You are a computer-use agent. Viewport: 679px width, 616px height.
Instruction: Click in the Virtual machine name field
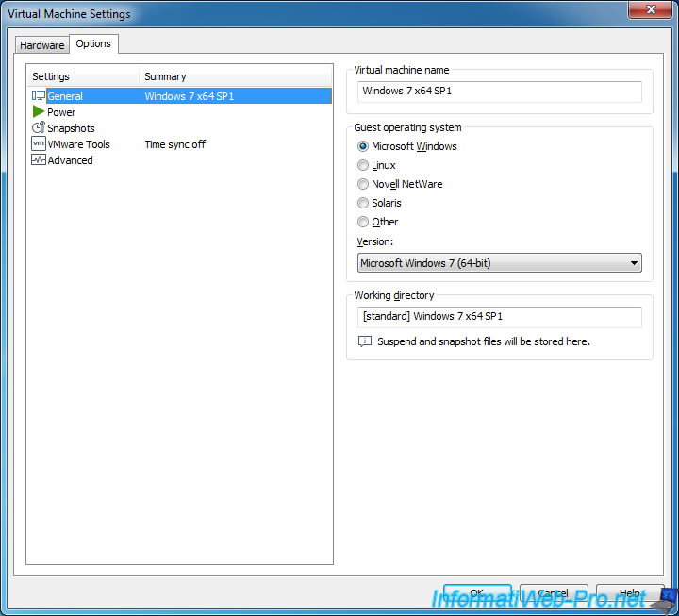tap(499, 92)
